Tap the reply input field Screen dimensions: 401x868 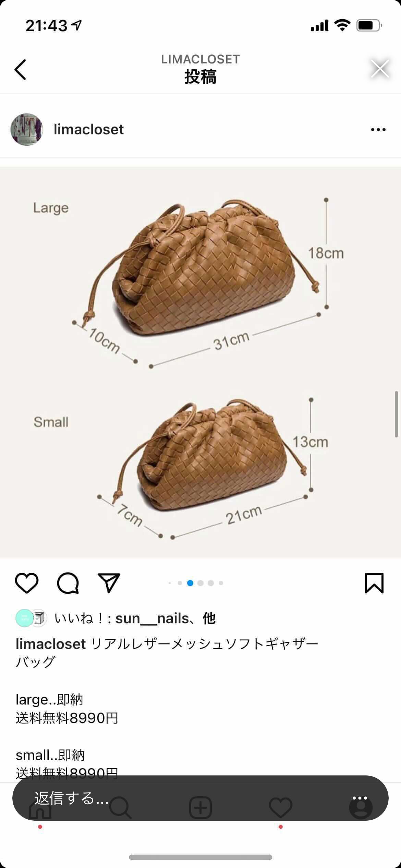click(x=200, y=798)
